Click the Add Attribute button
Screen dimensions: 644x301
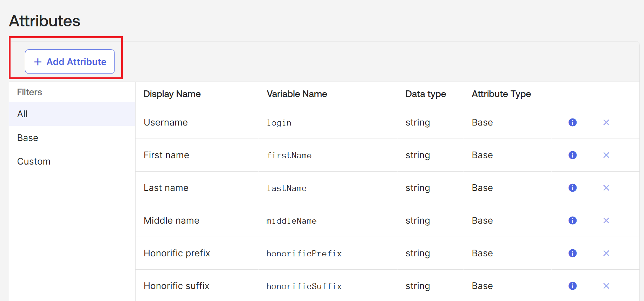(70, 62)
